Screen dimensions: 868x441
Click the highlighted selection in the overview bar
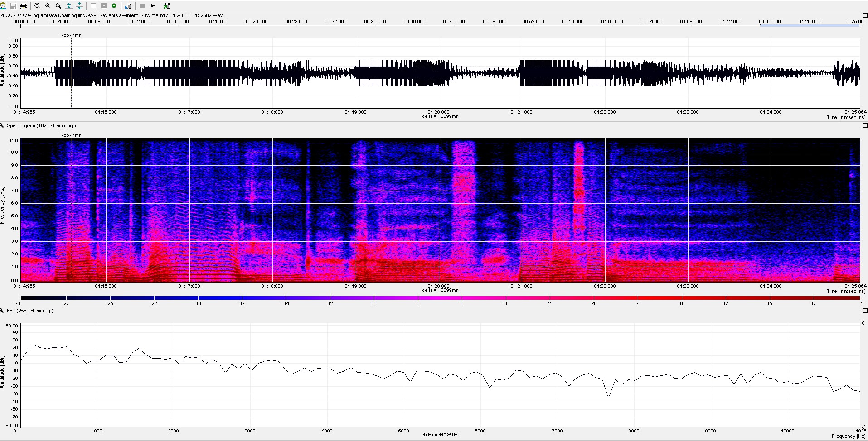[810, 26]
